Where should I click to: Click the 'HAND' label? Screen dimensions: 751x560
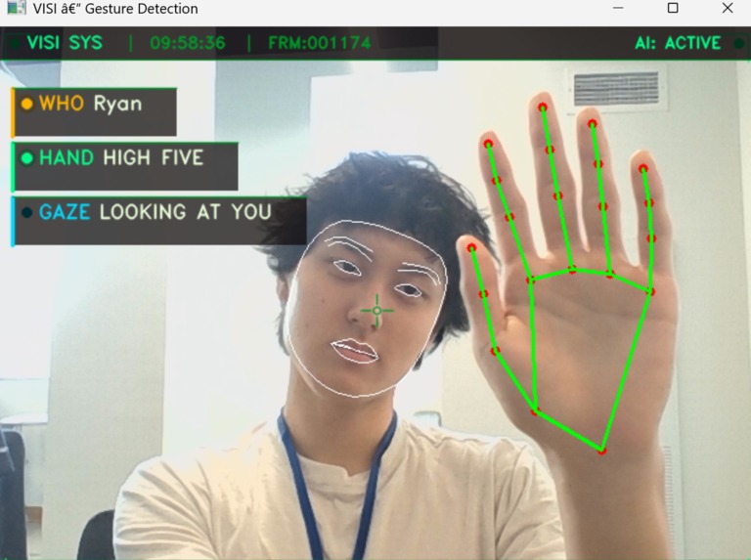click(x=66, y=158)
